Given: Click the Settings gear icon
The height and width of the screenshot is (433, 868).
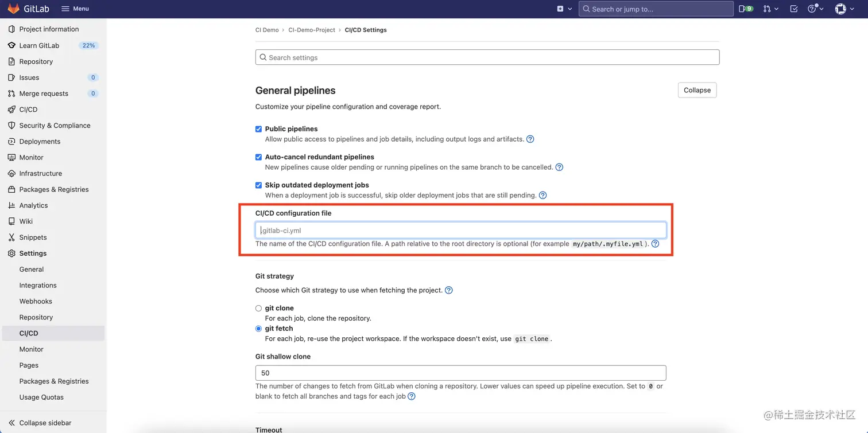Looking at the screenshot, I should pyautogui.click(x=12, y=253).
